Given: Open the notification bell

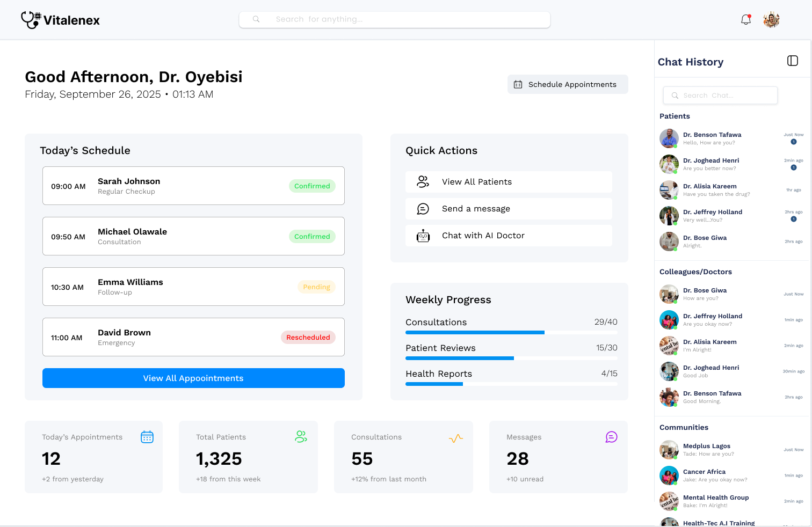Looking at the screenshot, I should coord(746,20).
